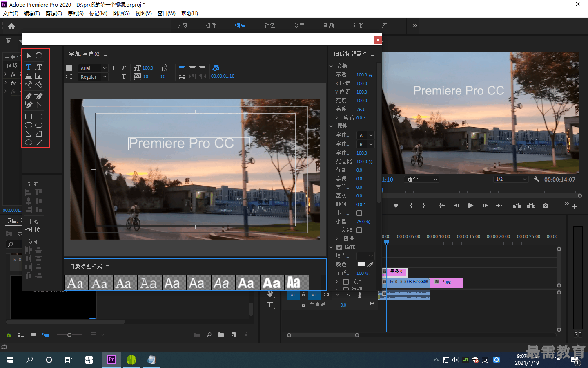Image resolution: width=588 pixels, height=368 pixels.
Task: Open the Regular font style dropdown
Action: coord(93,77)
